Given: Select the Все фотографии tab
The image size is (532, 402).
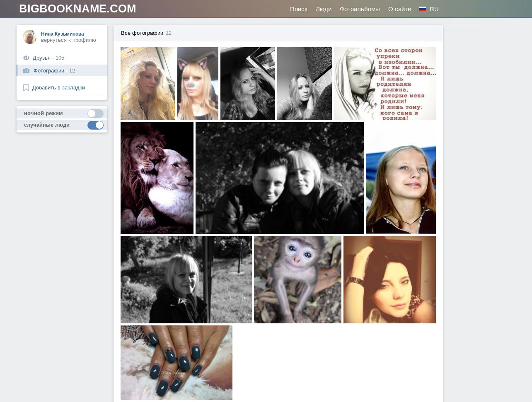Looking at the screenshot, I should tap(142, 33).
